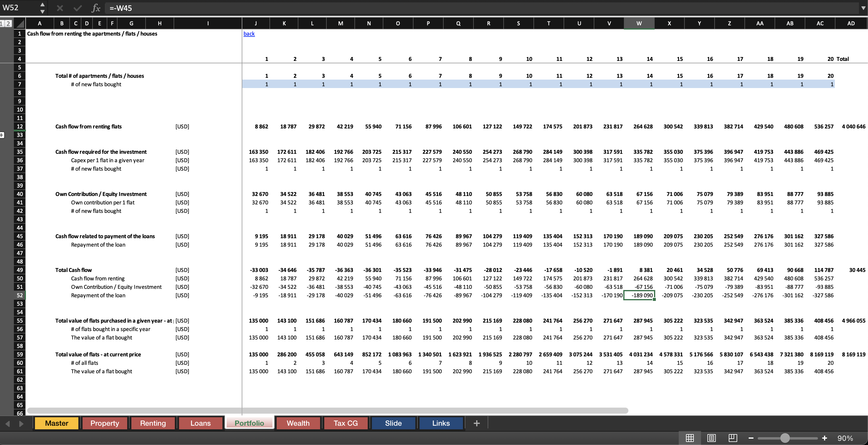Select the Portfolio sheet tab
Image resolution: width=868 pixels, height=445 pixels.
249,423
